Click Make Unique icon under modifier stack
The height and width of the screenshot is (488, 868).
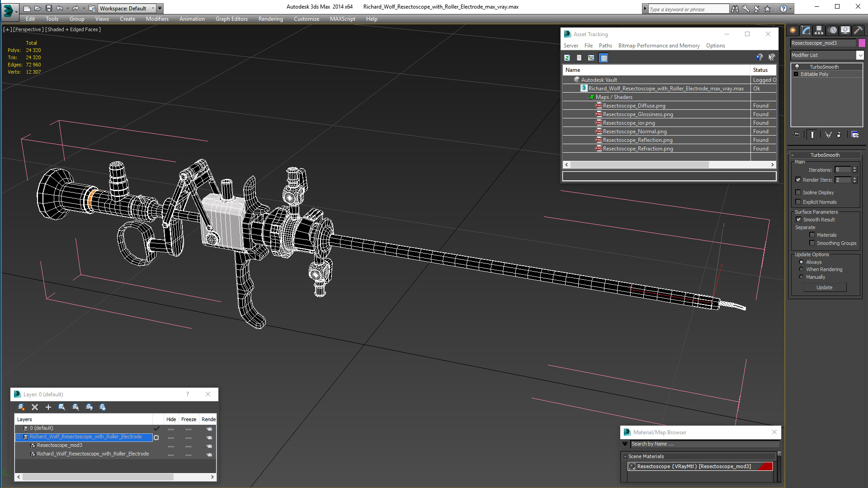click(x=828, y=135)
